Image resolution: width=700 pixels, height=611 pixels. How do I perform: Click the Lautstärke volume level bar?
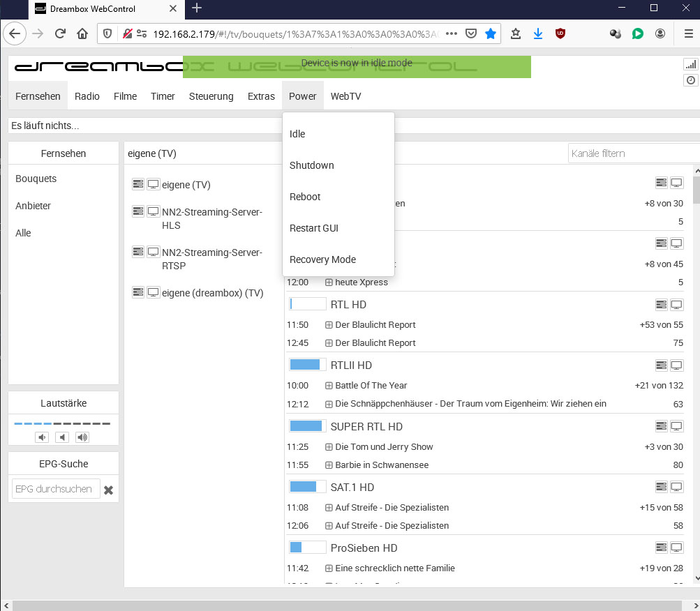[x=62, y=423]
